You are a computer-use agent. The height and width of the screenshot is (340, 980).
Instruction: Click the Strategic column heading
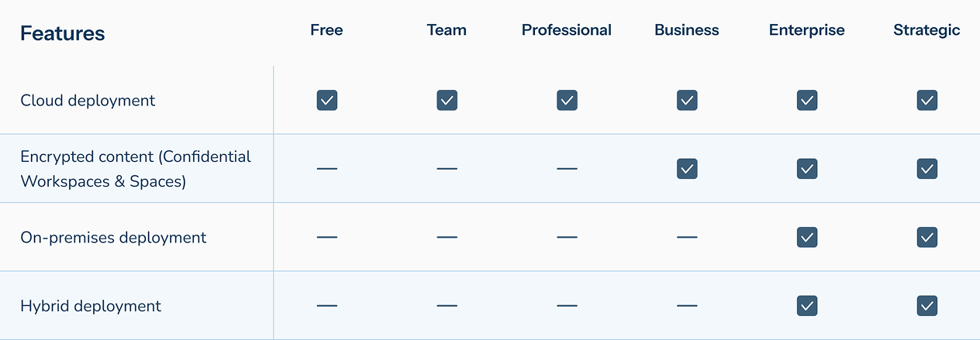(x=927, y=30)
